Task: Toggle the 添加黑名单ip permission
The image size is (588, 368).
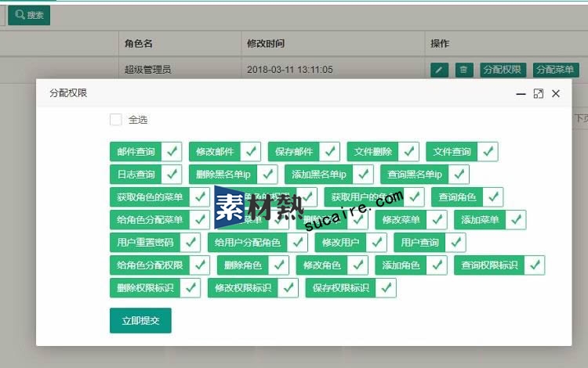Action: [329, 175]
